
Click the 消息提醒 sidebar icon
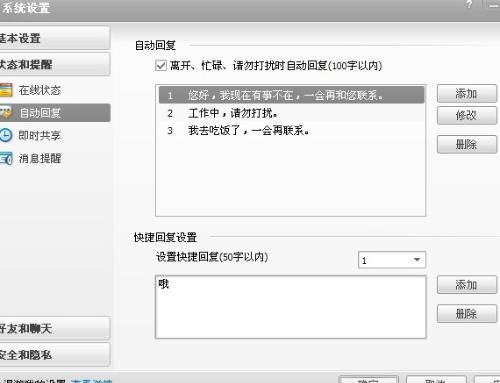point(6,158)
